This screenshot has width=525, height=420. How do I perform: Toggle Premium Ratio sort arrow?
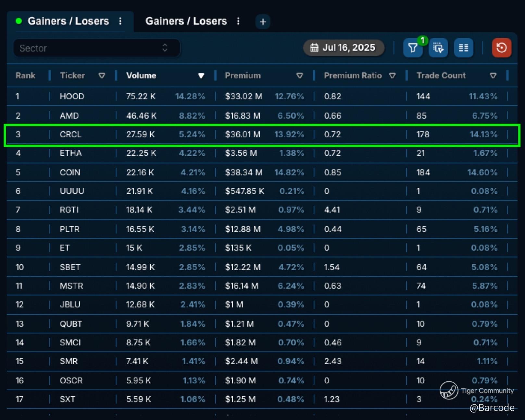click(x=392, y=76)
